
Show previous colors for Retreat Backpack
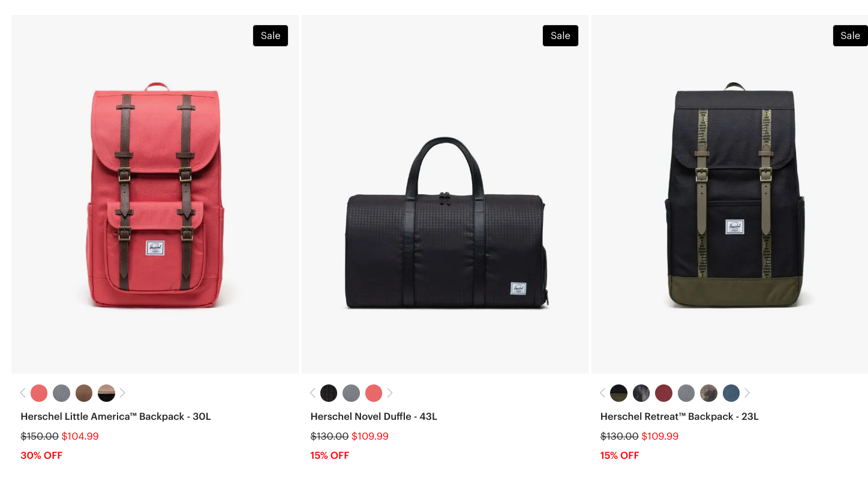coord(602,393)
